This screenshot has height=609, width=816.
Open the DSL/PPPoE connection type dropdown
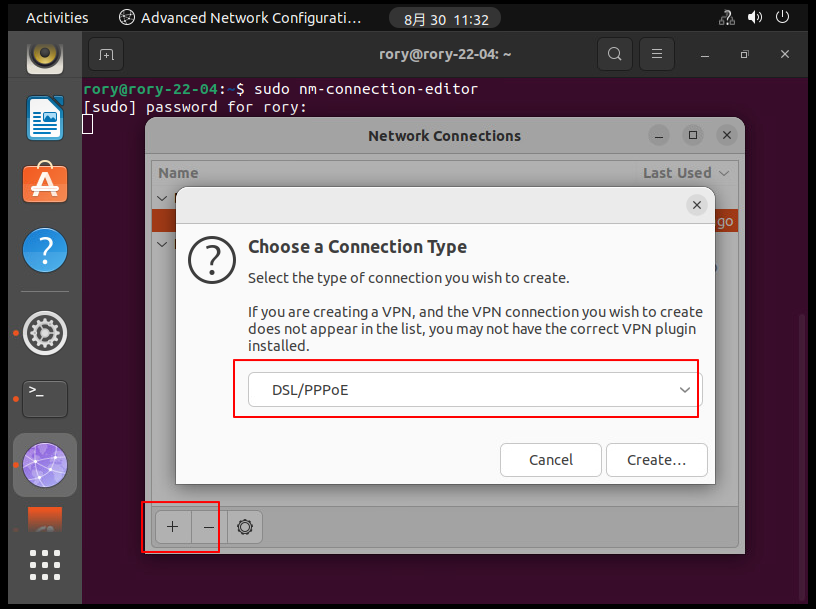(468, 389)
